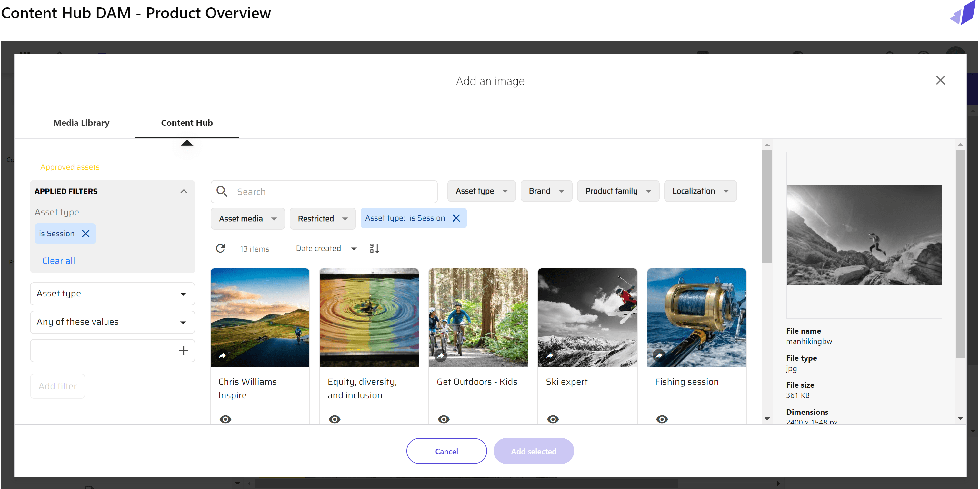Click share arrow on Fishing session thumbnail

[658, 356]
